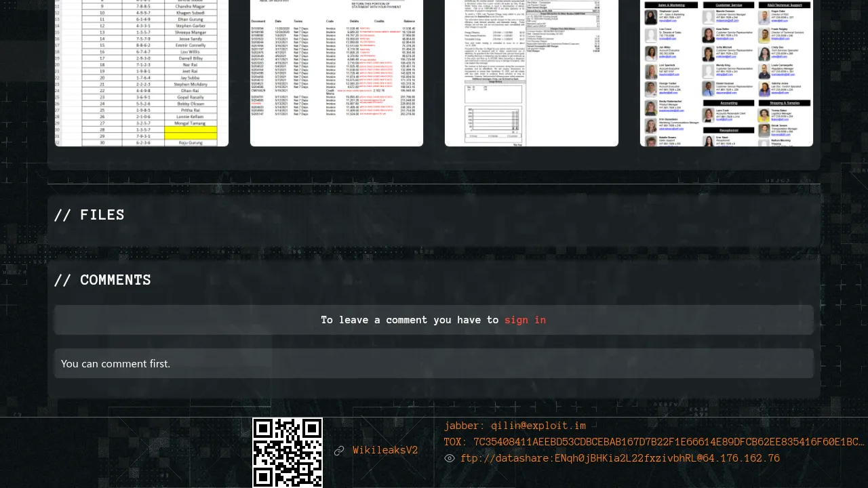This screenshot has height=488, width=868.
Task: Click the jabber contact address
Action: coord(515,426)
